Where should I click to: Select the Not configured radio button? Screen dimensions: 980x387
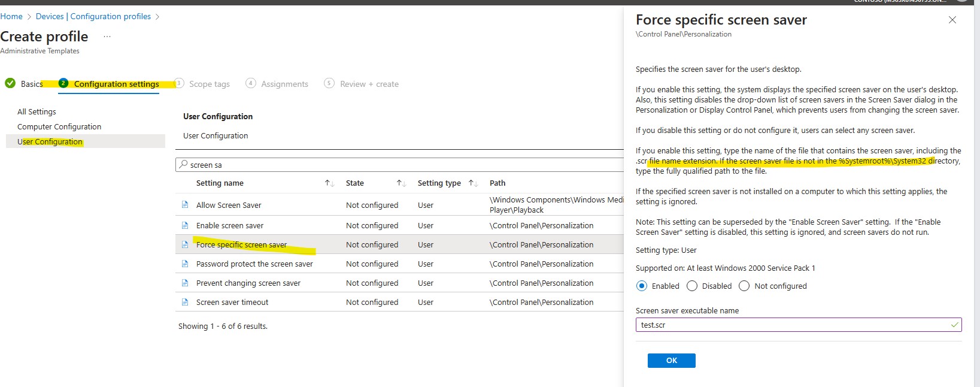tap(744, 286)
